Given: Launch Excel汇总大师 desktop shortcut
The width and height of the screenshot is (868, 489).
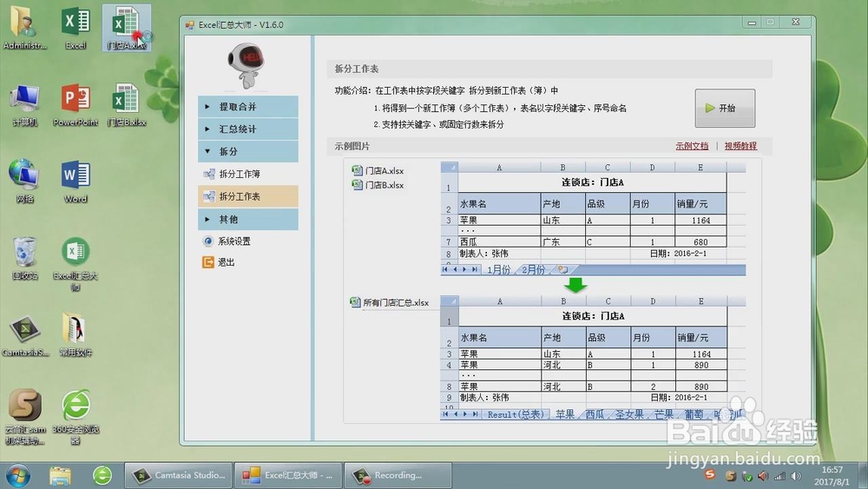Looking at the screenshot, I should 76,263.
